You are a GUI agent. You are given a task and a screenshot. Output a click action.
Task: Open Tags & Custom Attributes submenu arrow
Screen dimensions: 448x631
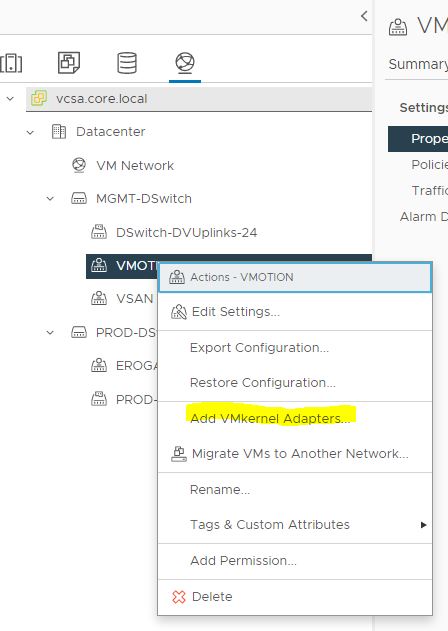423,525
